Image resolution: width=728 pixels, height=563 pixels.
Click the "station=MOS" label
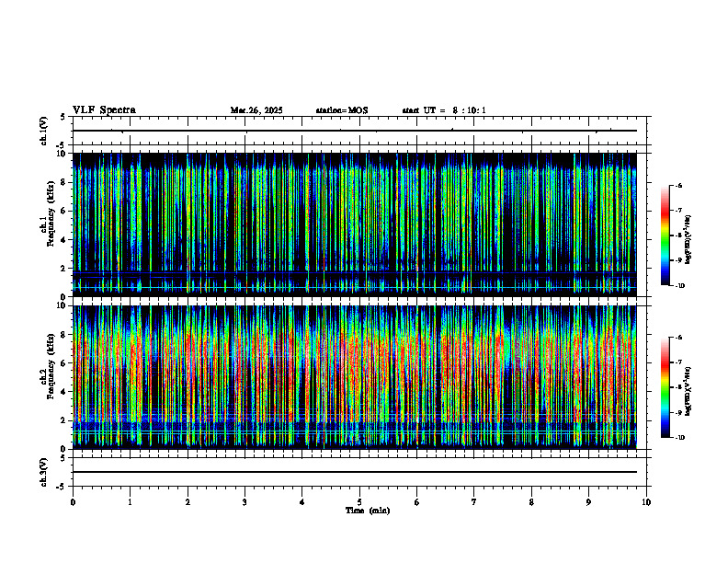(x=342, y=110)
